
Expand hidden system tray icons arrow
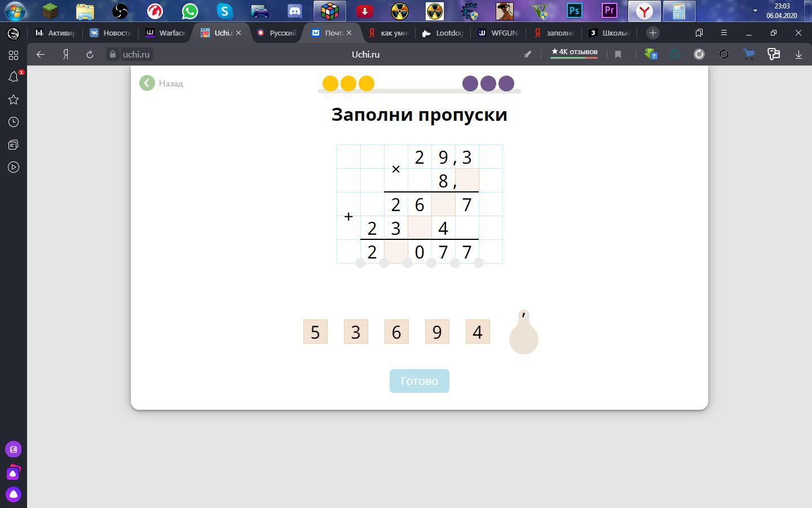click(755, 11)
